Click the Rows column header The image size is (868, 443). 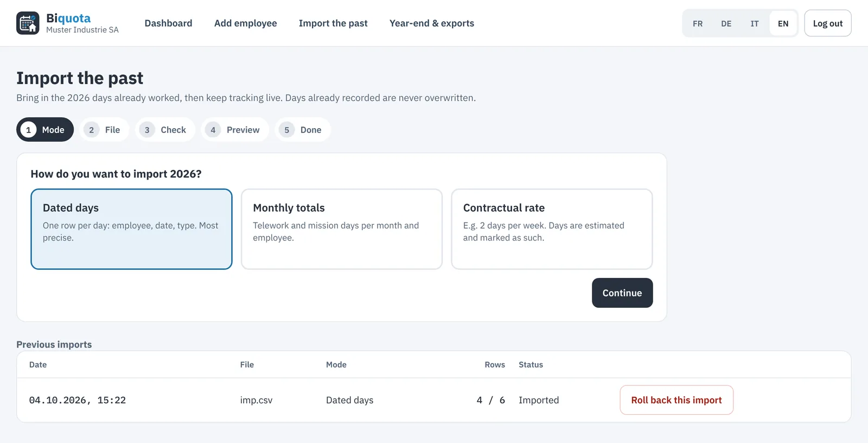(495, 365)
